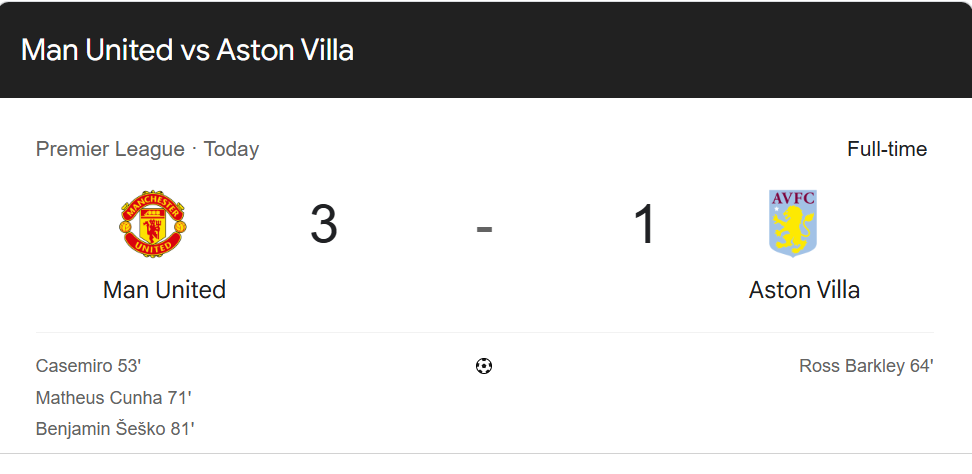972x474 pixels.
Task: Click the 64' goal minute
Action: (x=920, y=366)
